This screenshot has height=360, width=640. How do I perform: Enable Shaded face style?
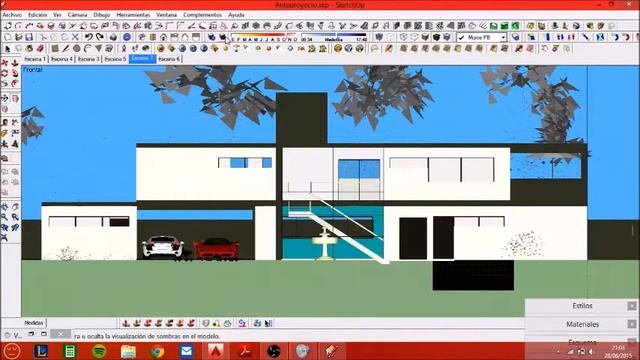[425, 37]
